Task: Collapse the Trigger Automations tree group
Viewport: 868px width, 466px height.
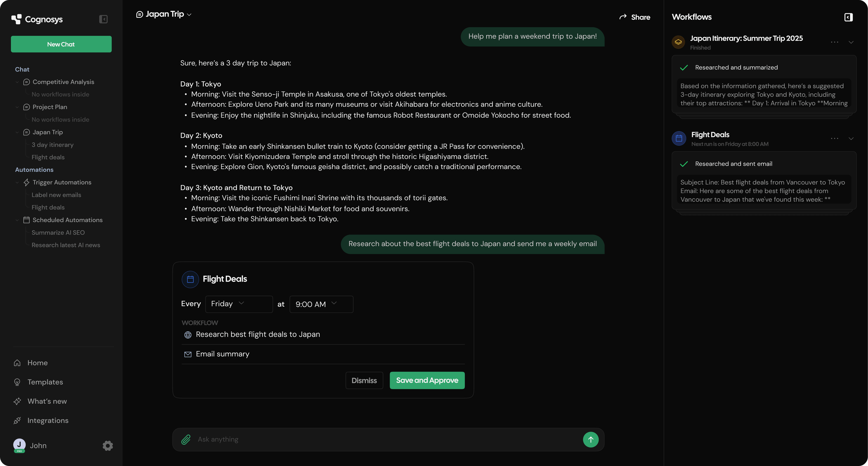Action: [x=17, y=182]
